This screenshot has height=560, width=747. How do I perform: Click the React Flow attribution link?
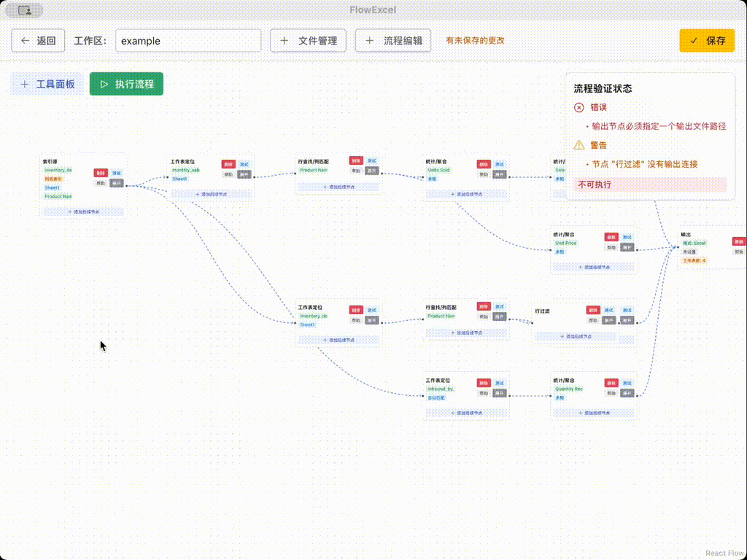coord(724,553)
